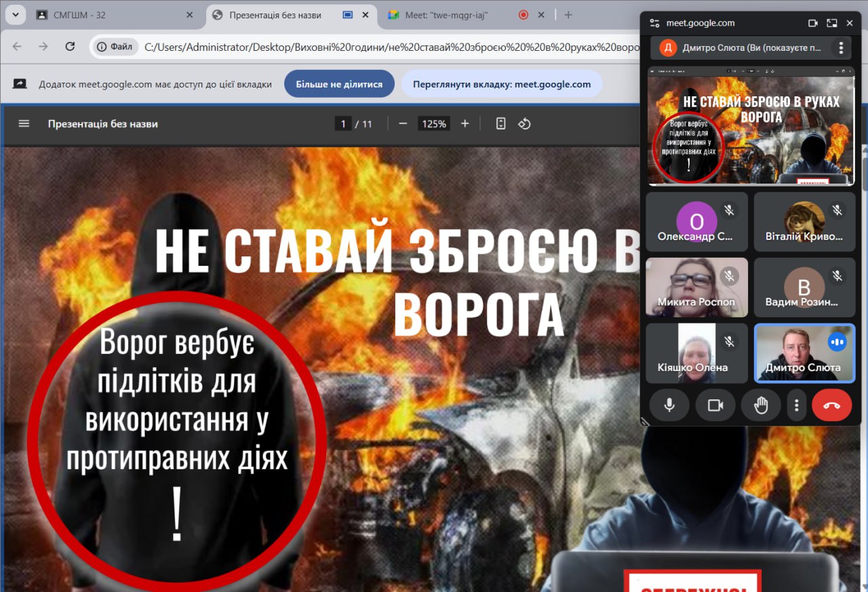Viewport: 868px width, 592px height.
Task: Click the page number field showing 1
Action: (343, 123)
